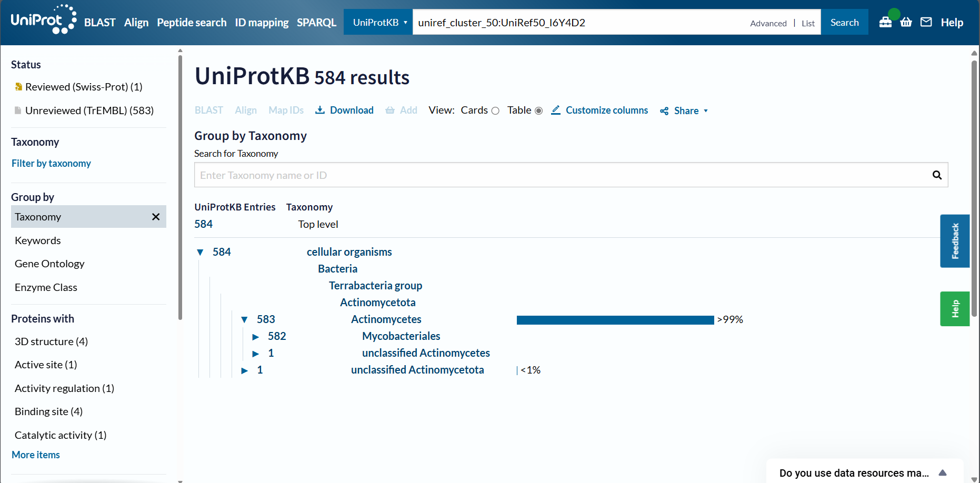The image size is (980, 483).
Task: Click the Add basket icon
Action: pos(390,110)
